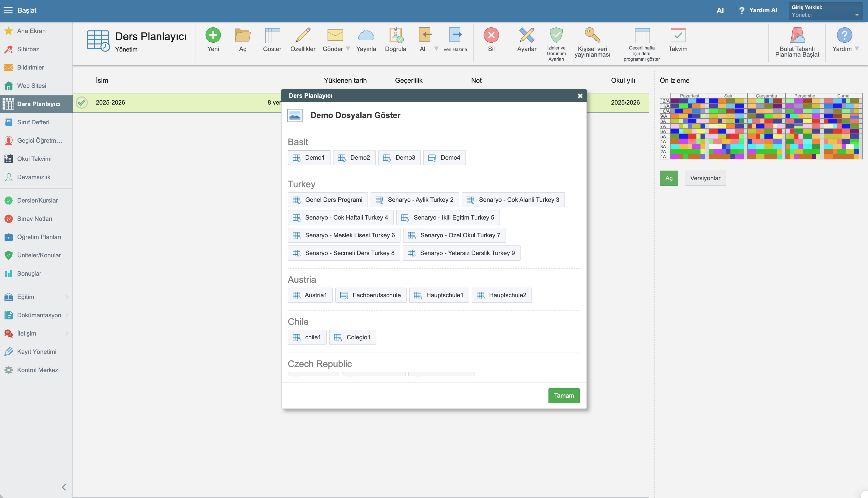
Task: Open the Demo1 demo file
Action: click(309, 158)
